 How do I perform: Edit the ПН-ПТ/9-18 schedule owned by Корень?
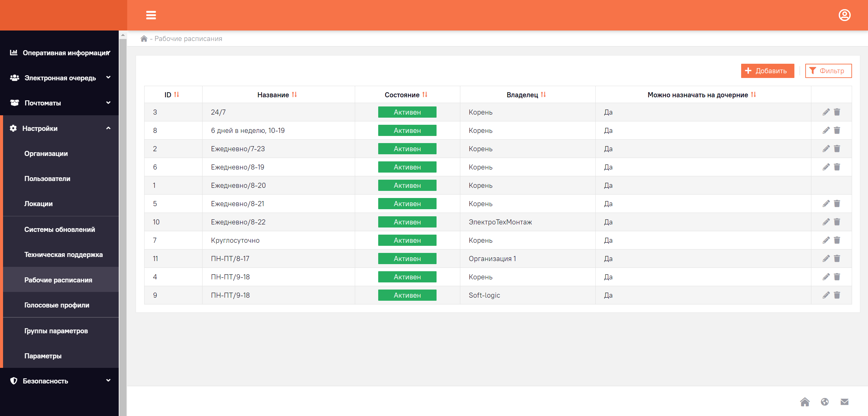point(826,277)
